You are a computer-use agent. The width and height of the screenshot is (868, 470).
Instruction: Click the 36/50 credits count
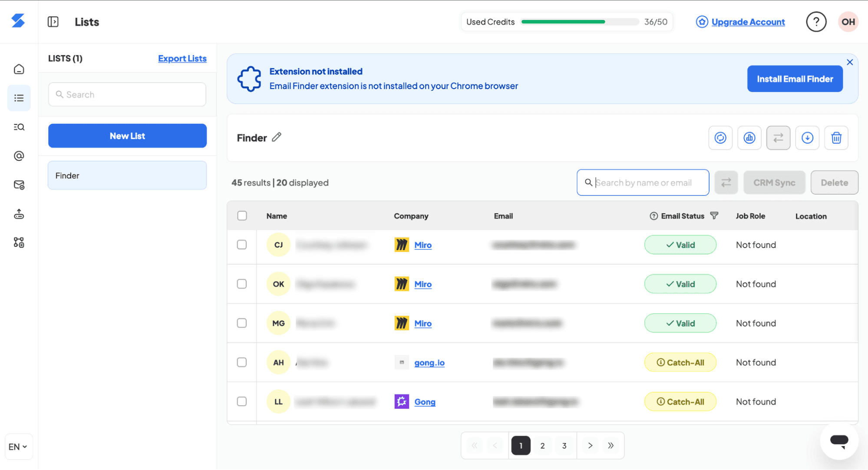point(656,22)
